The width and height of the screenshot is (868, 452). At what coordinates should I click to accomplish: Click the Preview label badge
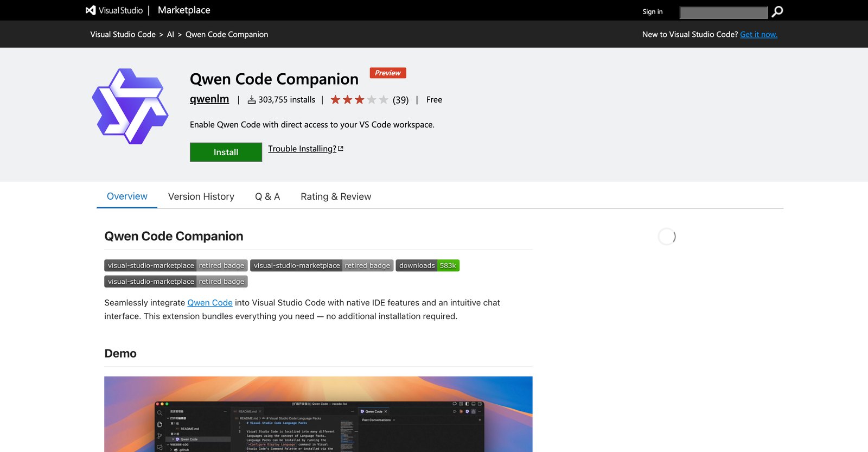click(x=388, y=73)
